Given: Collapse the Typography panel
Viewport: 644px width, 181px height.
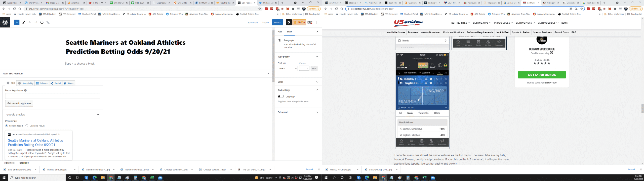Looking at the screenshot, I should [x=298, y=57].
